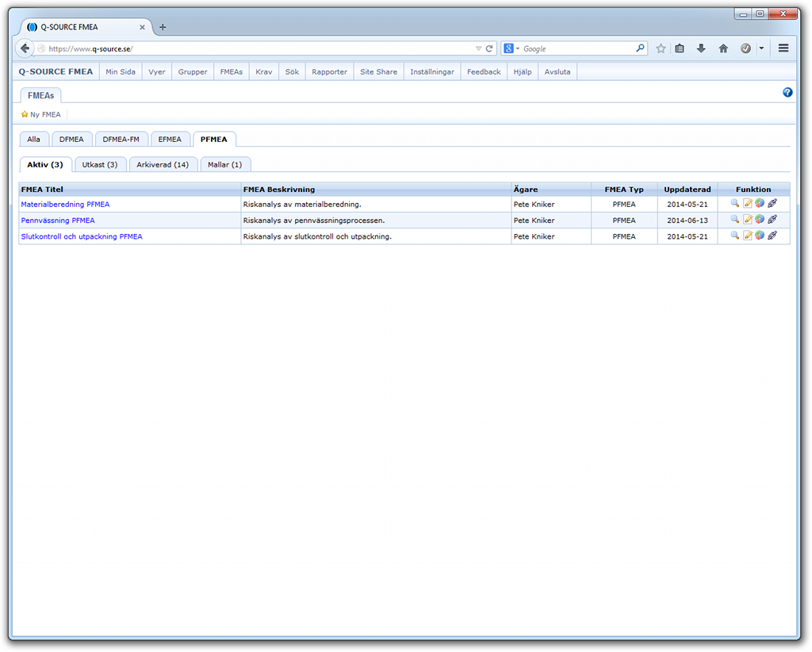
Task: Click the link chain icon for Materialberedning PFMEA
Action: 772,204
